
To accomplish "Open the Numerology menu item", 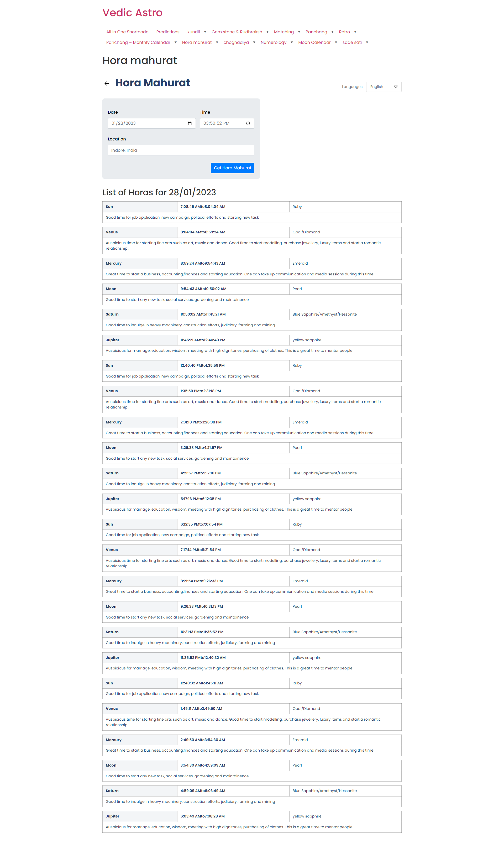I will pyautogui.click(x=274, y=43).
